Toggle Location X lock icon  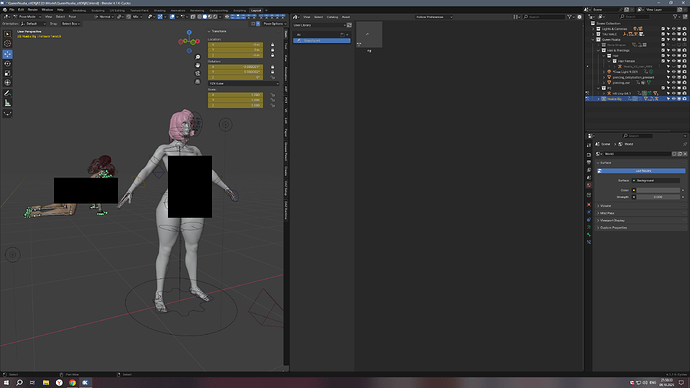pos(272,45)
